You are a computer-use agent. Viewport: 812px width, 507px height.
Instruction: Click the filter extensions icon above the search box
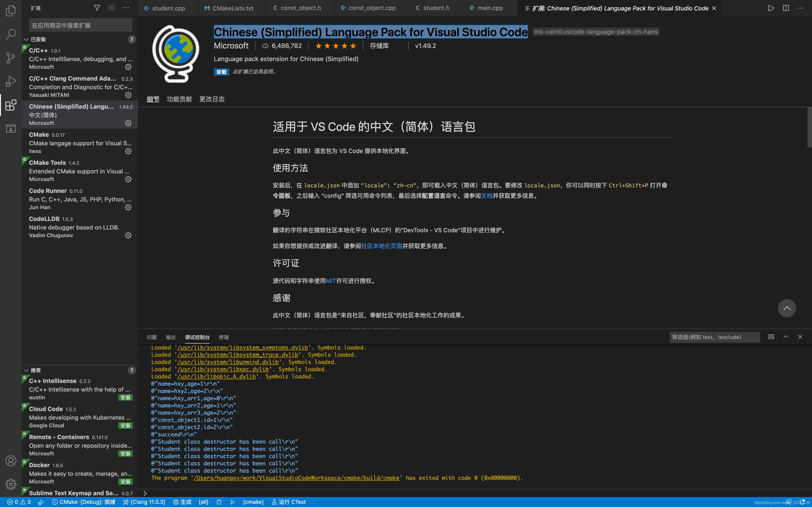click(97, 7)
